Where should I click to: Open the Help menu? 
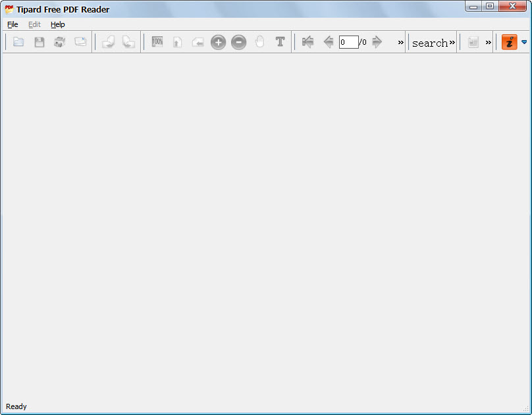pyautogui.click(x=58, y=24)
